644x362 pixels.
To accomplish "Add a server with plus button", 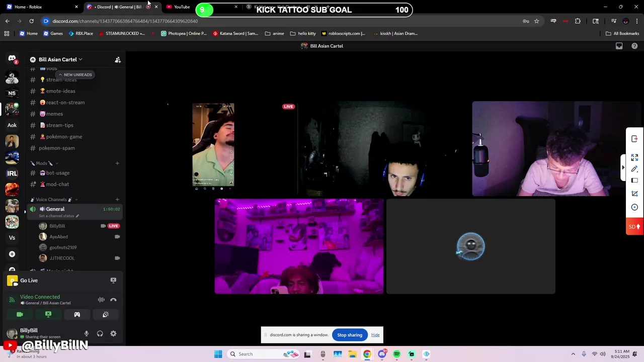I will pyautogui.click(x=12, y=254).
